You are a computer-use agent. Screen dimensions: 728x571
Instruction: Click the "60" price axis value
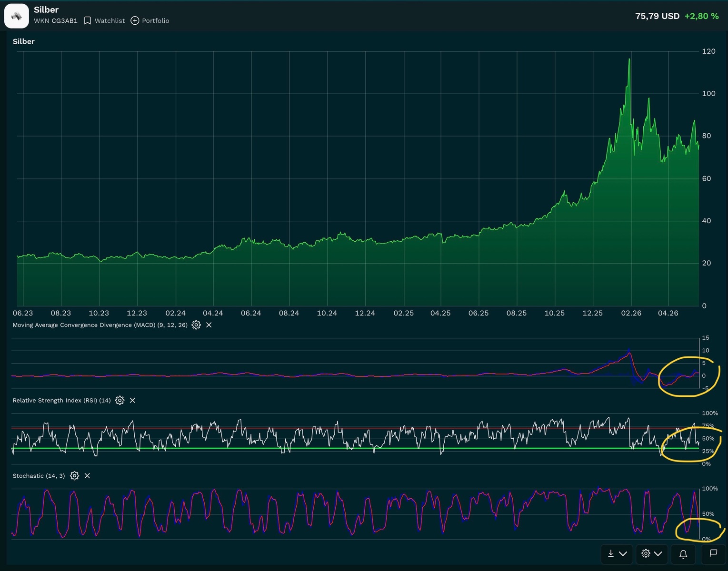(x=707, y=178)
